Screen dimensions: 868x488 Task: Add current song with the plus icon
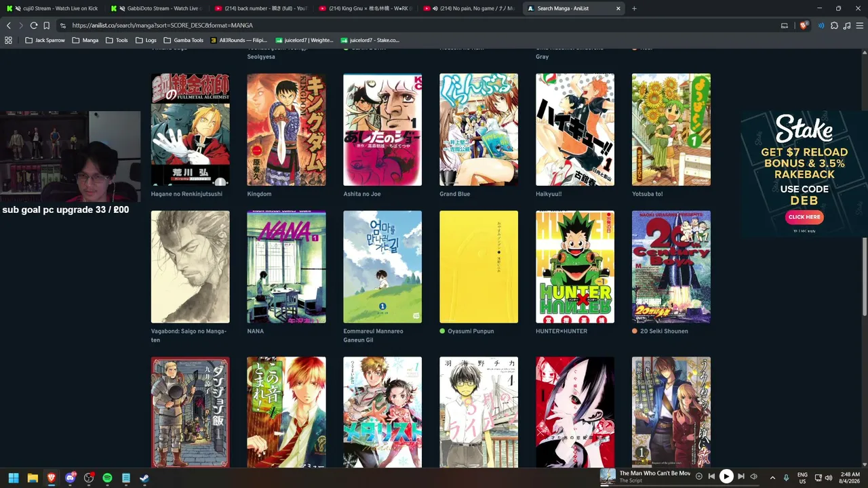point(699,476)
